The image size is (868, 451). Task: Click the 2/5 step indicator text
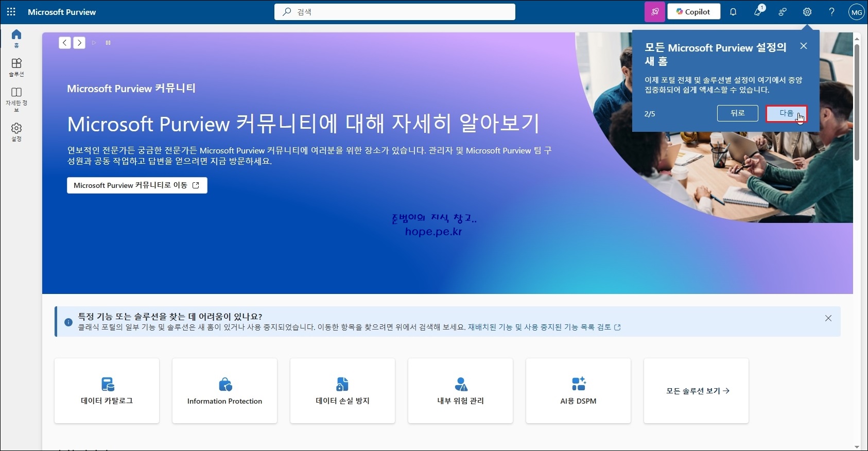coord(650,114)
